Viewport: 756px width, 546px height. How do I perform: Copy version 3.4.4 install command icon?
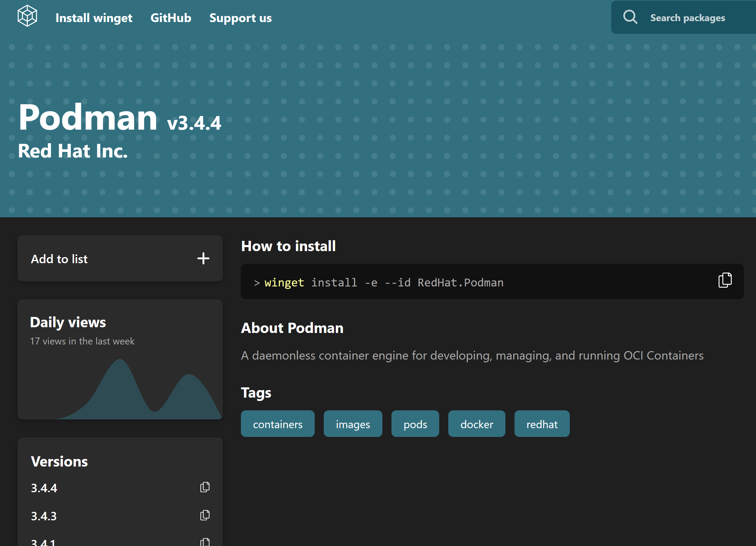click(205, 487)
